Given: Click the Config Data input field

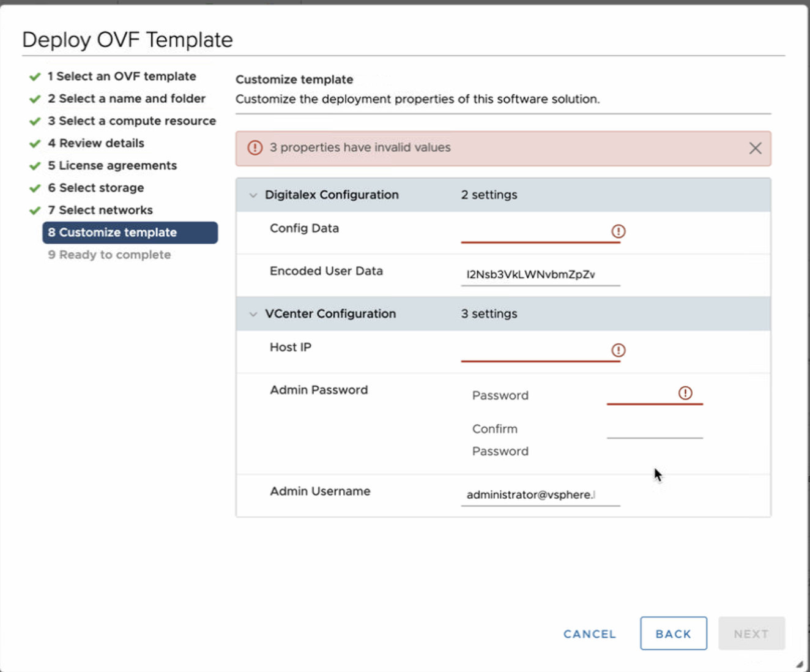Looking at the screenshot, I should tap(534, 231).
